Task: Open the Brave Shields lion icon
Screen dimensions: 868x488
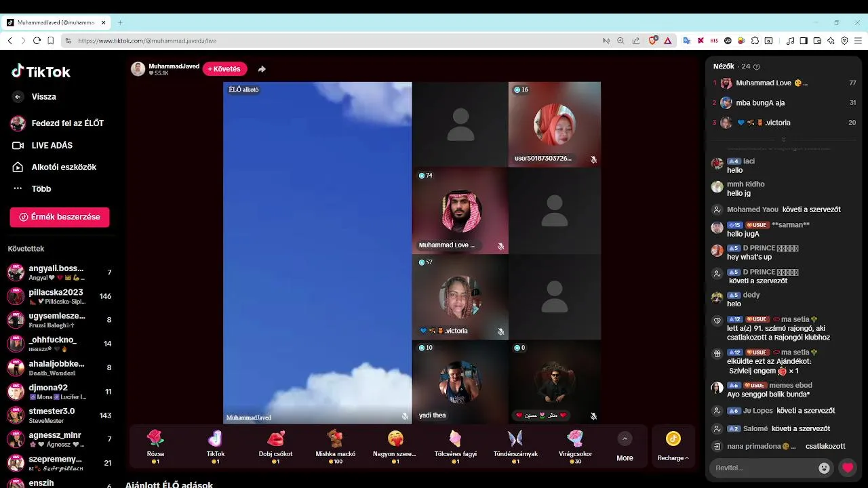Action: [652, 41]
